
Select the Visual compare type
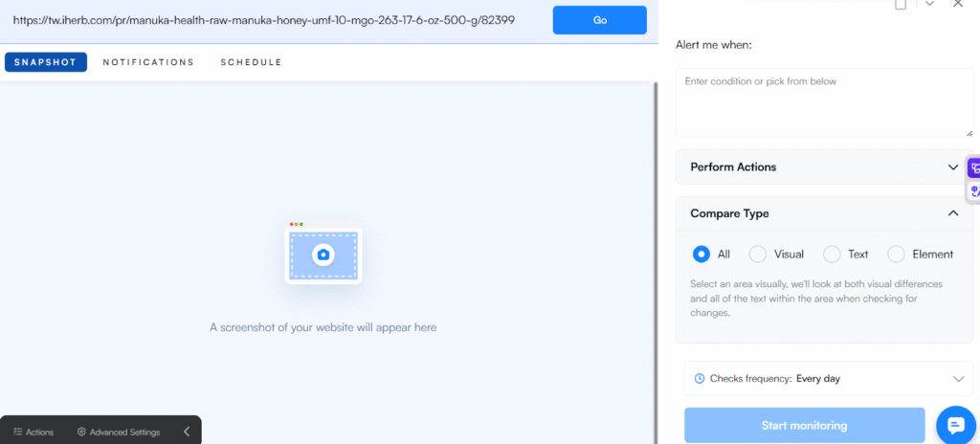[x=757, y=255]
